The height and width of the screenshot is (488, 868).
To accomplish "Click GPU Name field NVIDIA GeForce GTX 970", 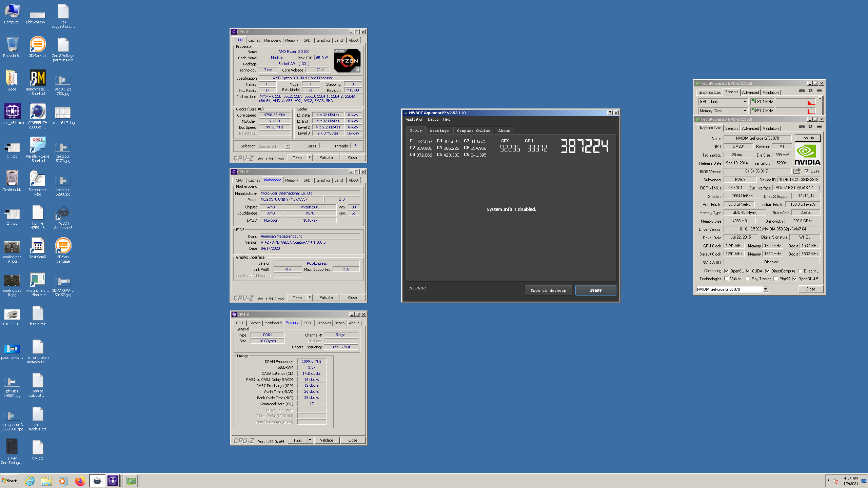I will point(757,138).
